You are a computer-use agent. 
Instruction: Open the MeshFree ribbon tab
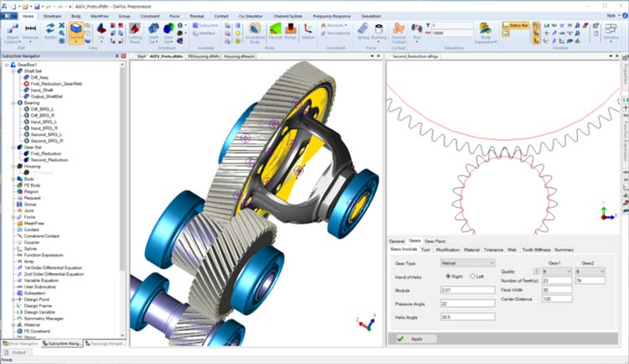pos(100,16)
